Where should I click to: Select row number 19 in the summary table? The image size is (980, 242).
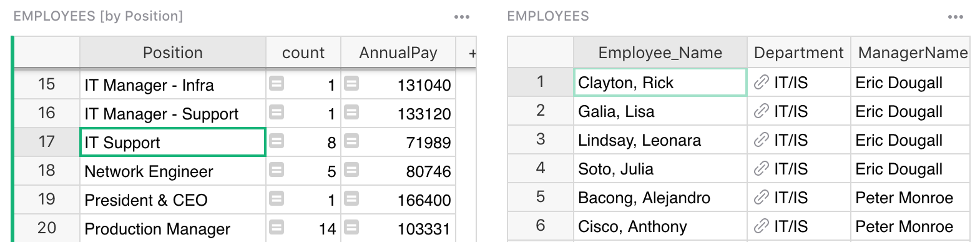tap(47, 199)
